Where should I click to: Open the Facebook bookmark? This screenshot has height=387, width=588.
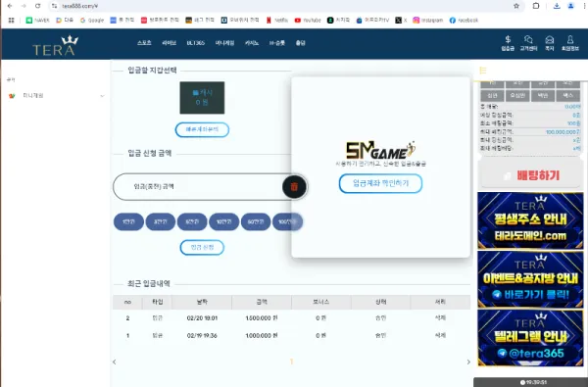click(464, 21)
